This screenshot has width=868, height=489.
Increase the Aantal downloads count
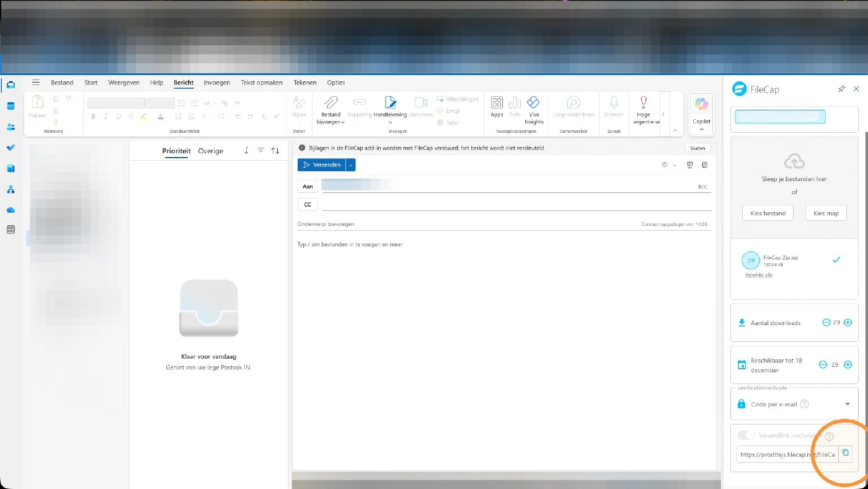pos(848,323)
